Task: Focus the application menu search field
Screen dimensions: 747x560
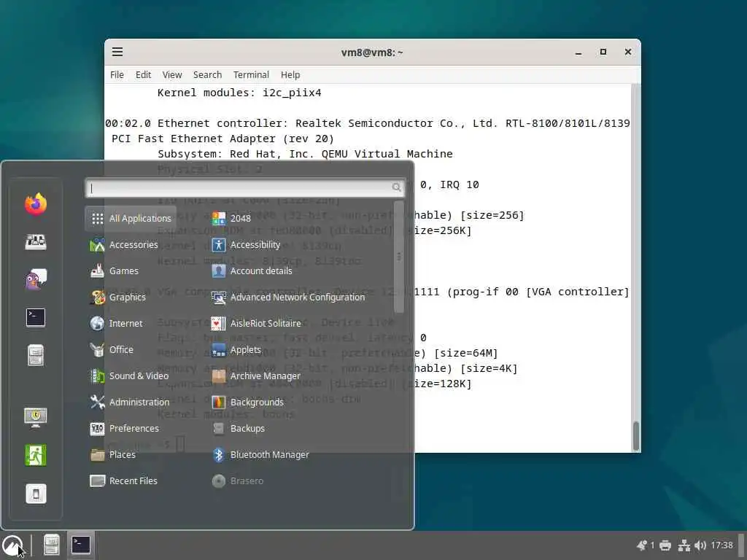Action: pos(245,187)
